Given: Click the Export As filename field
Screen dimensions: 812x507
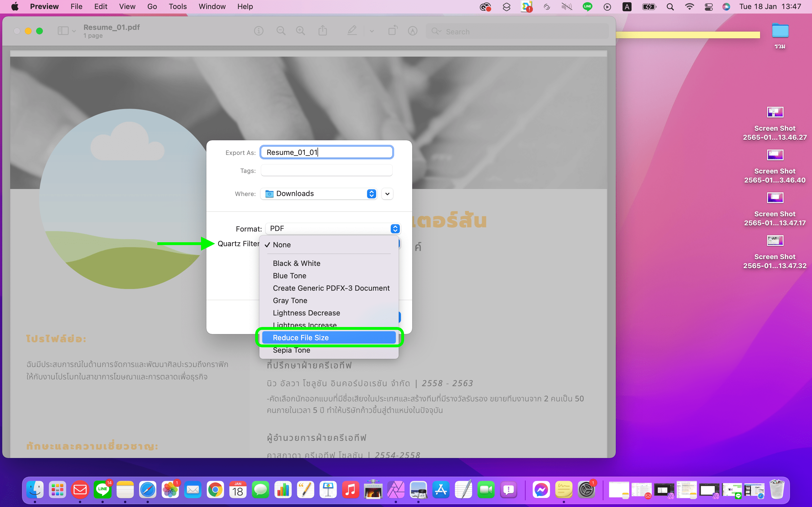Looking at the screenshot, I should [x=326, y=153].
